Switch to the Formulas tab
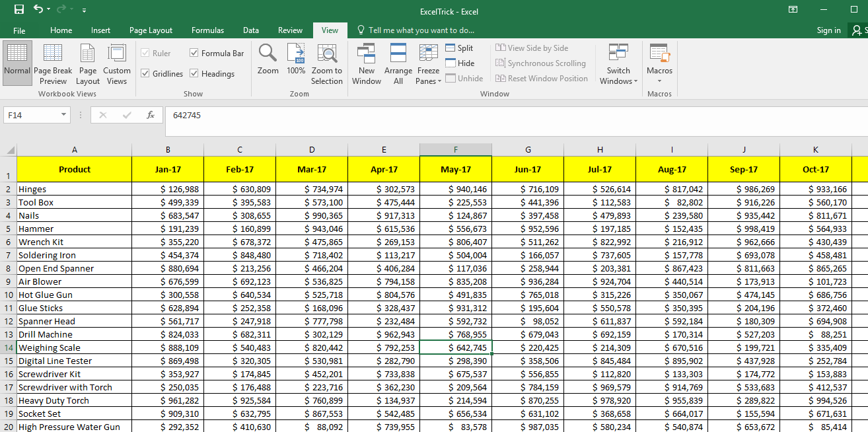The height and width of the screenshot is (432, 868). click(x=207, y=30)
